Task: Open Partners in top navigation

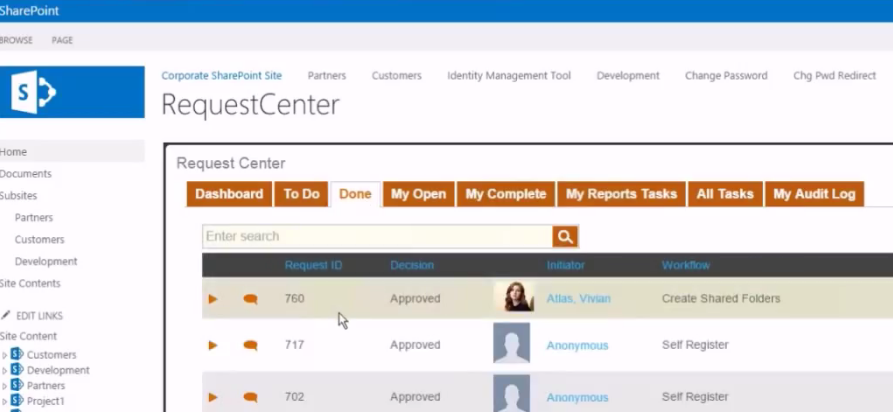Action: point(327,76)
